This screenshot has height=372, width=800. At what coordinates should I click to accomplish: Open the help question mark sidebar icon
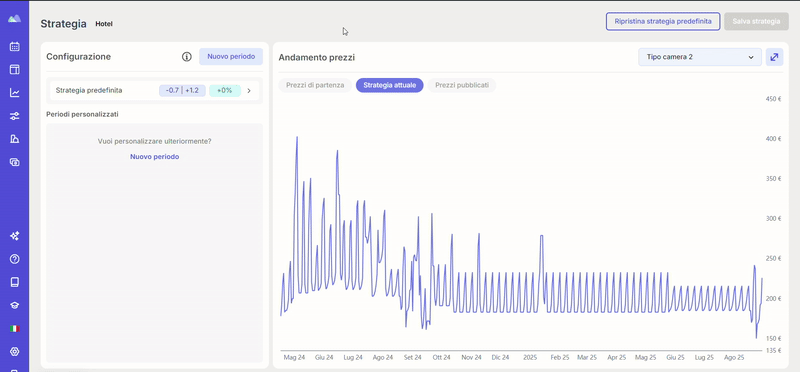(14, 259)
